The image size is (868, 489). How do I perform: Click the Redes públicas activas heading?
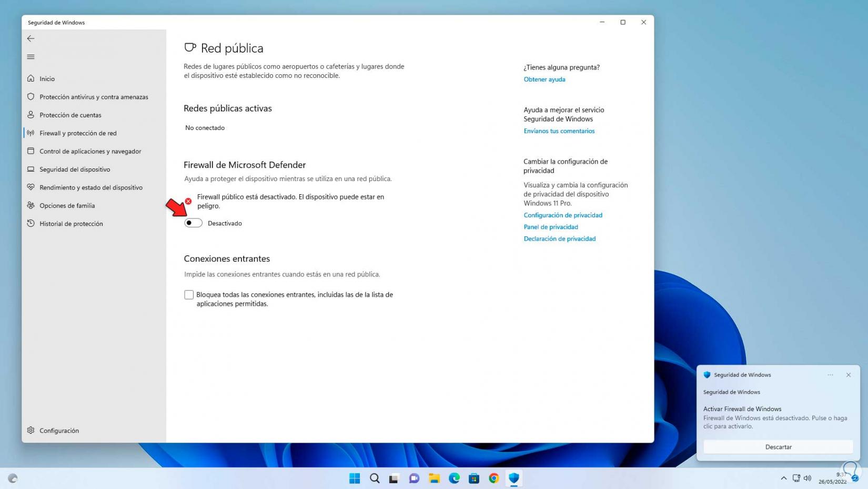tap(228, 108)
